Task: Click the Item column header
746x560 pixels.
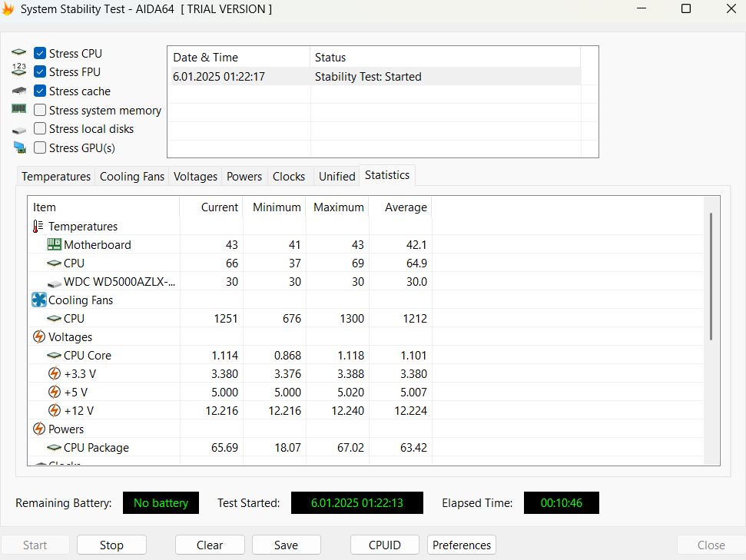Action: coord(103,207)
